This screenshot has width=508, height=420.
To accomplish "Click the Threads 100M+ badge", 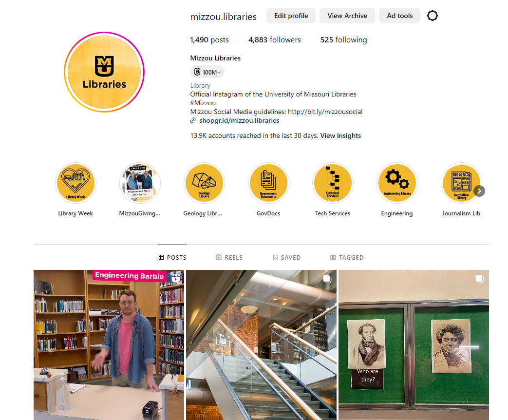I will pyautogui.click(x=207, y=72).
